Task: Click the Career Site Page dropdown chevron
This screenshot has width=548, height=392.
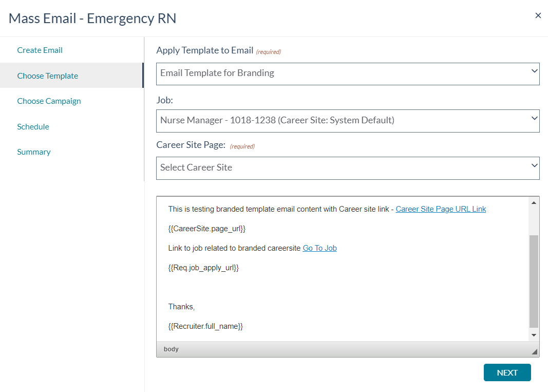Action: coord(534,165)
